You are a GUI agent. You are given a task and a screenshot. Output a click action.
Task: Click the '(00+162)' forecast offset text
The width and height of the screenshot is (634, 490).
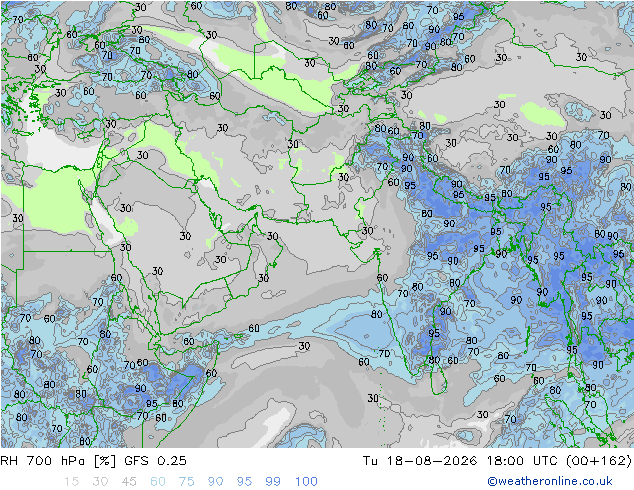(x=598, y=461)
